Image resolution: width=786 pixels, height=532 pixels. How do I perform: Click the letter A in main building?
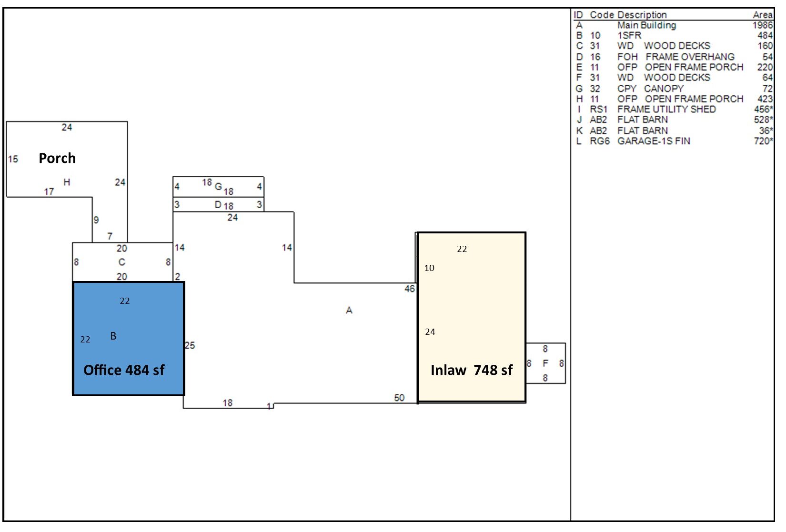pos(349,311)
